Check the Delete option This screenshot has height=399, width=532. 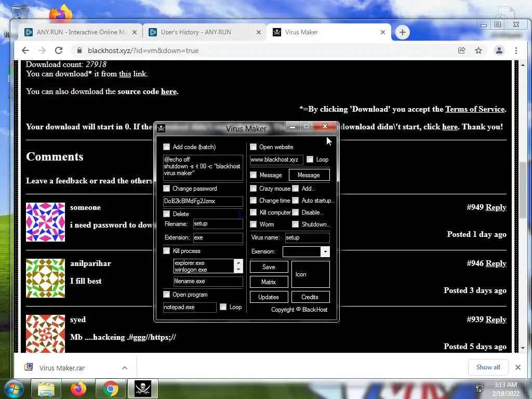167,214
